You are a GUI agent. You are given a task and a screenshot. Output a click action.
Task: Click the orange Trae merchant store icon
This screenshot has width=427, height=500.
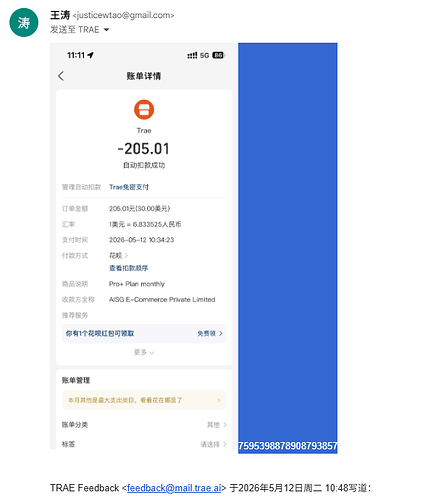pos(144,109)
